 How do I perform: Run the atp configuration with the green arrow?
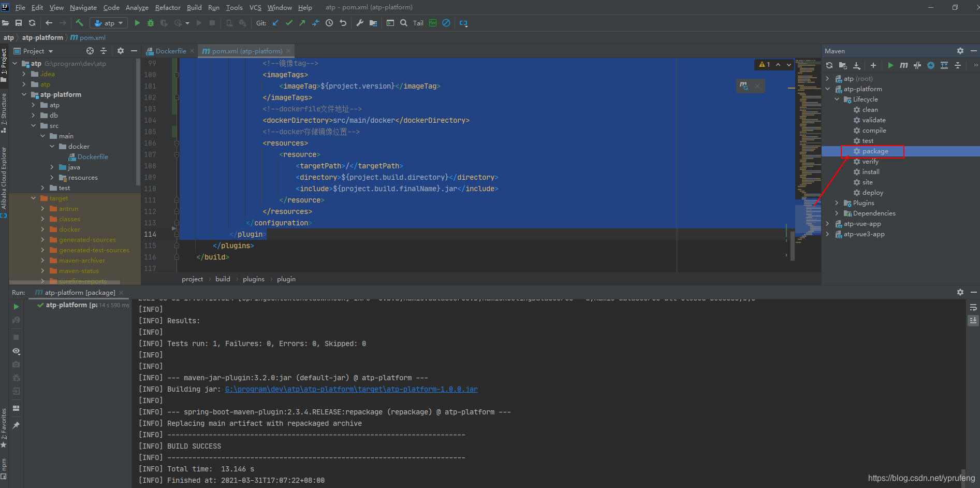pos(137,23)
